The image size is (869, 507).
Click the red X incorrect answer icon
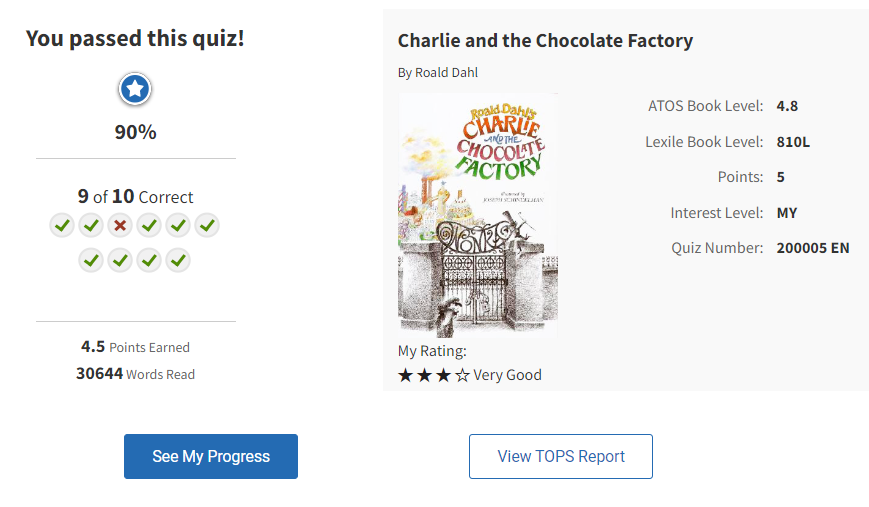coord(120,226)
